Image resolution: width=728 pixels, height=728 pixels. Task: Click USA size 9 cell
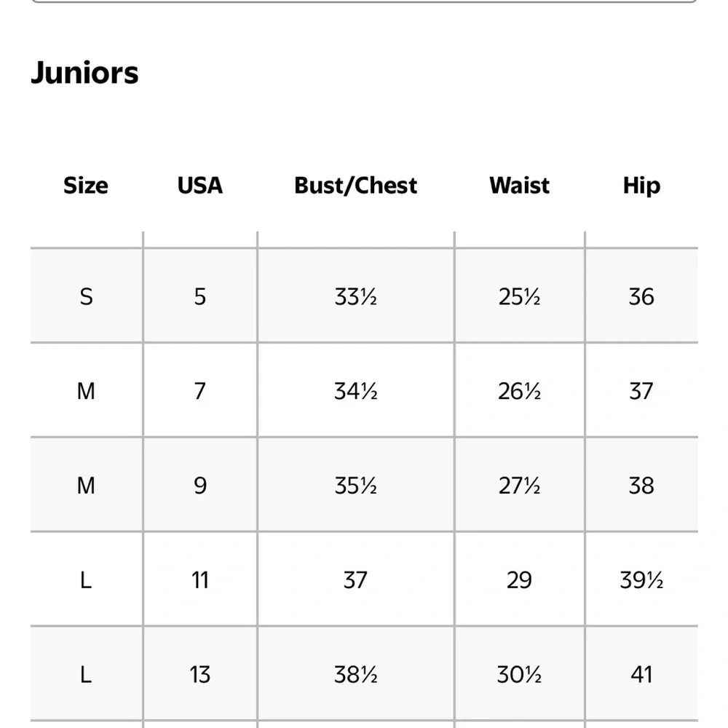[x=200, y=486]
